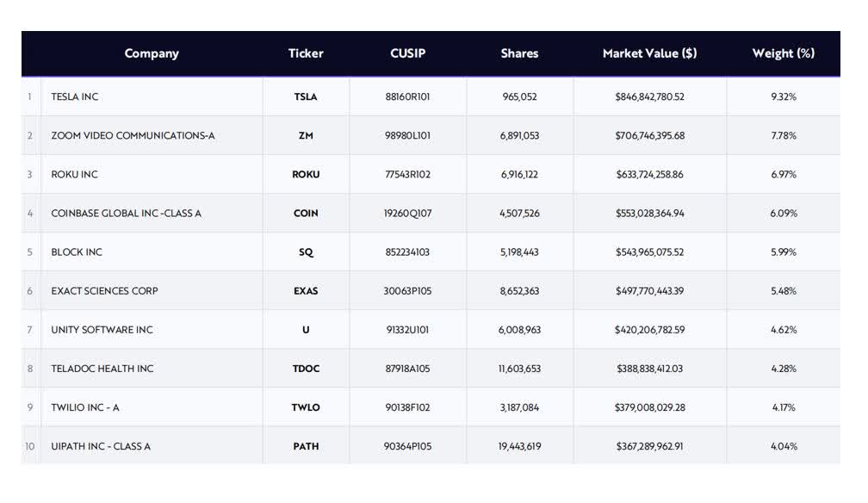The image size is (868, 503).
Task: Select the UIPATH INC - CLASS A name
Action: (101, 446)
